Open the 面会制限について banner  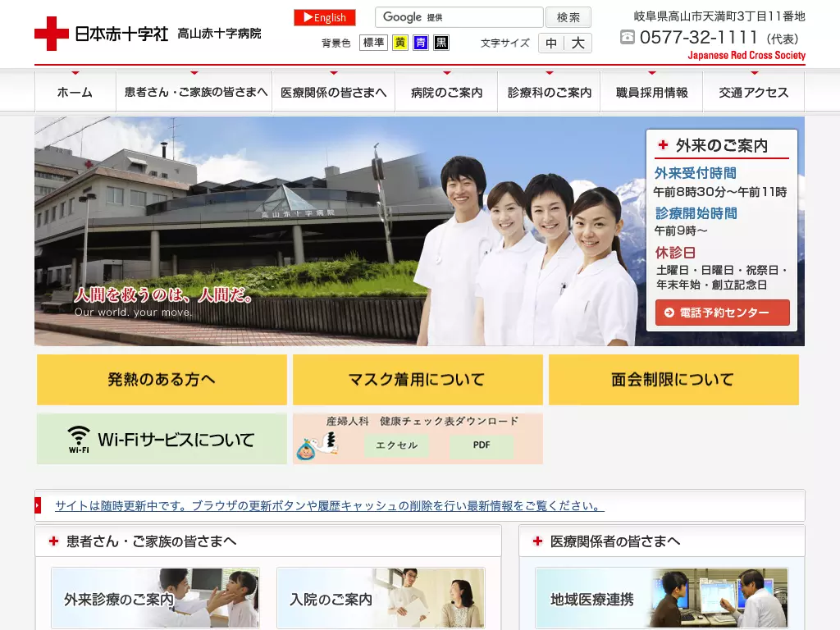coord(673,379)
